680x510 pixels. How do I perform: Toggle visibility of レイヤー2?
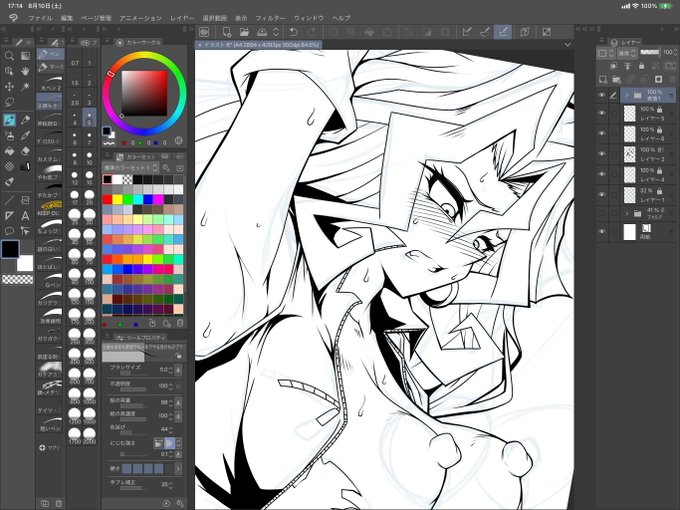pos(602,154)
